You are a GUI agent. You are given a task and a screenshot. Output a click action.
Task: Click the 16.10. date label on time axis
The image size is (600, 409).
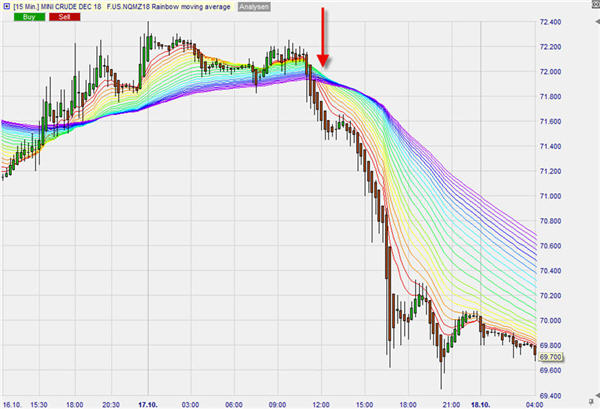click(x=11, y=404)
